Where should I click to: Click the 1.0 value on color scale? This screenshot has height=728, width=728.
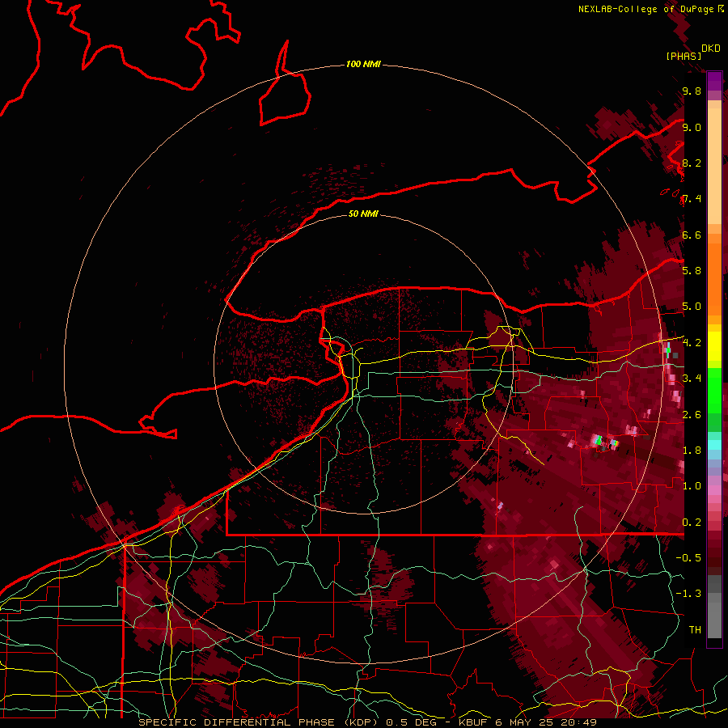692,486
